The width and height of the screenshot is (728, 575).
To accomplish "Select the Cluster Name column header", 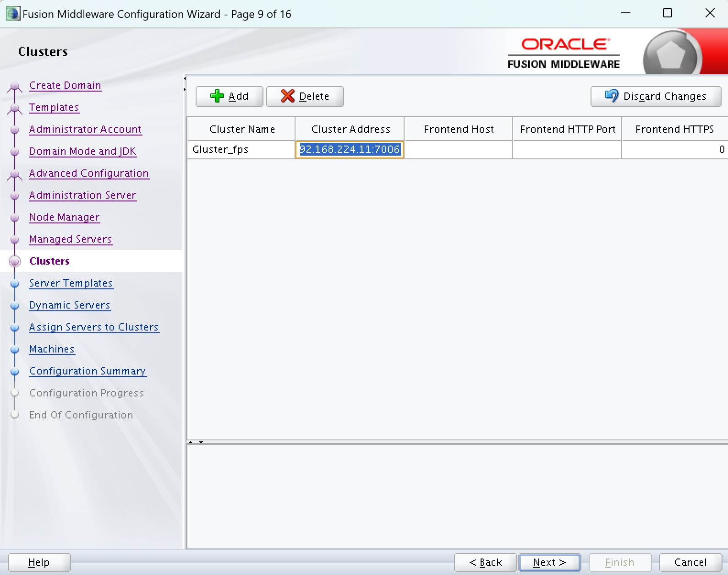I will [x=241, y=129].
